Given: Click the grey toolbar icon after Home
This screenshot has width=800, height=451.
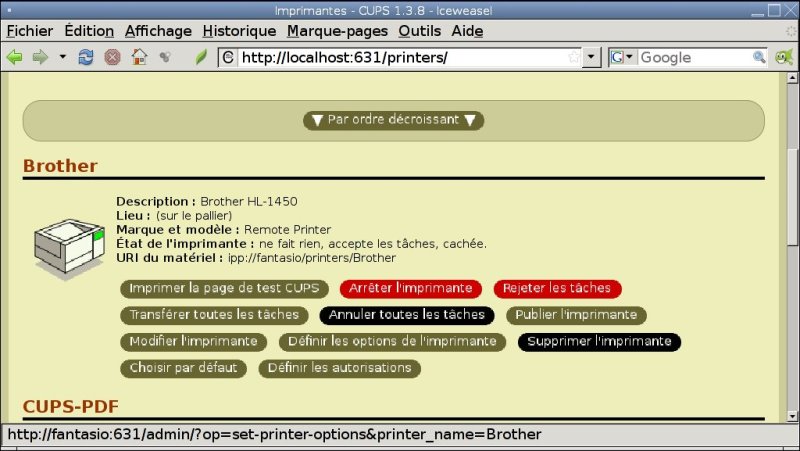Looking at the screenshot, I should pos(165,57).
